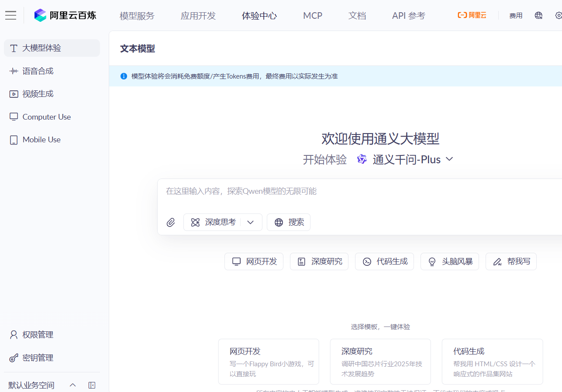
Task: Switch to the MCP tab
Action: point(312,15)
